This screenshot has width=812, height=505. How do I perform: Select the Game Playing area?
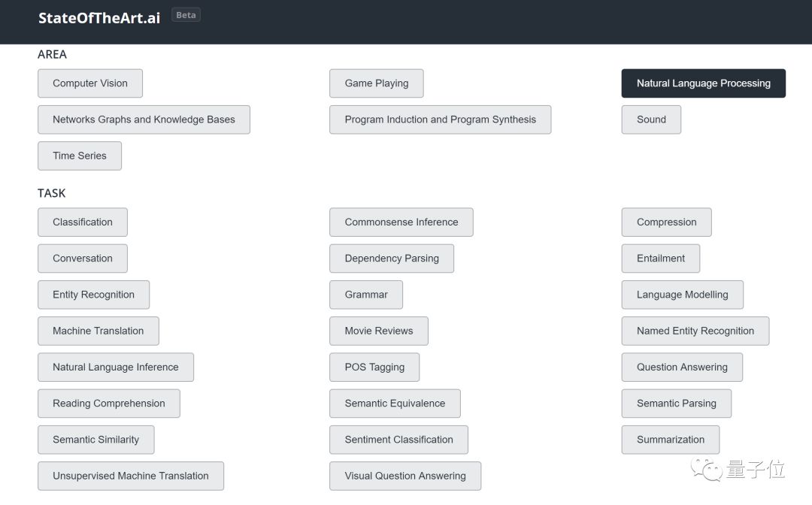(376, 83)
